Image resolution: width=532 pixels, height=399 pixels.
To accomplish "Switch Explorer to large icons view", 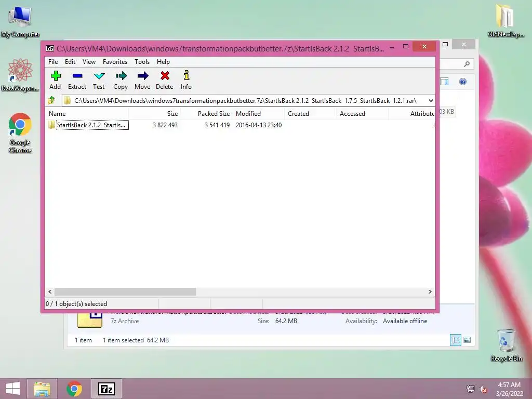I will click(x=467, y=340).
